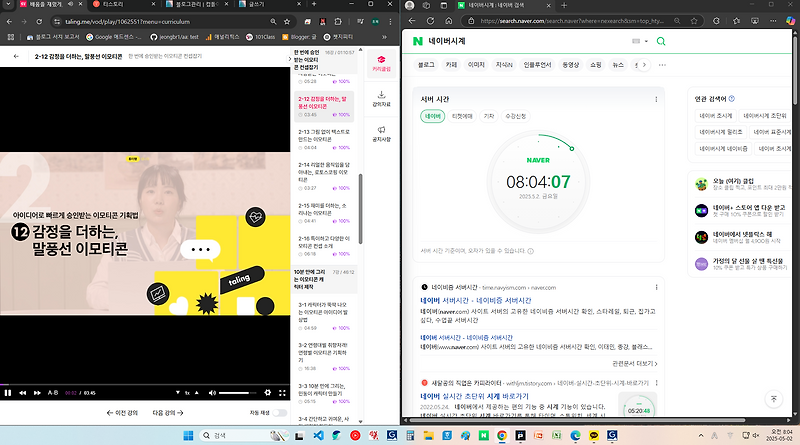Select the 네이버 server time chip
The image size is (800, 445).
pos(433,116)
